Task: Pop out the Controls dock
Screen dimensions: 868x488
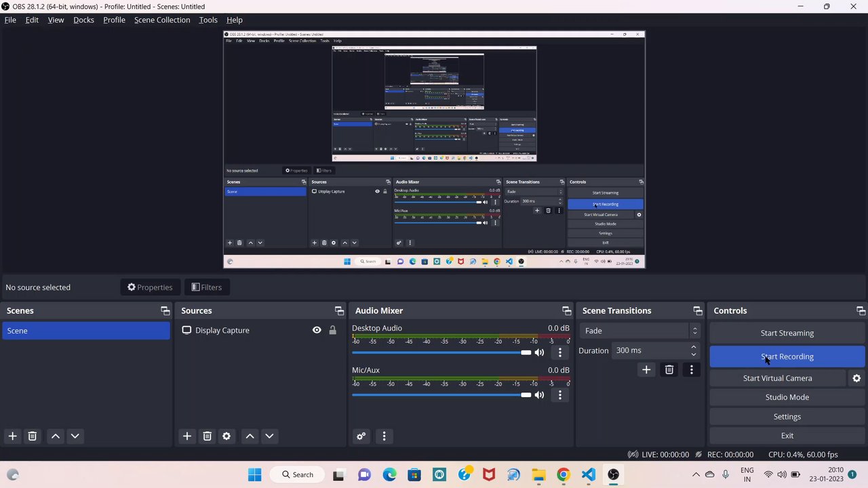Action: (x=861, y=310)
